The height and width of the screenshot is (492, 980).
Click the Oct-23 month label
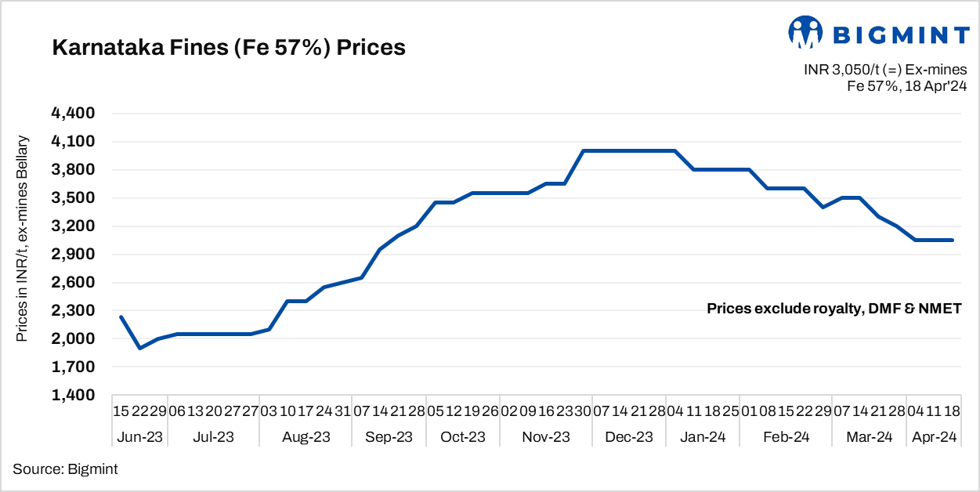[463, 437]
